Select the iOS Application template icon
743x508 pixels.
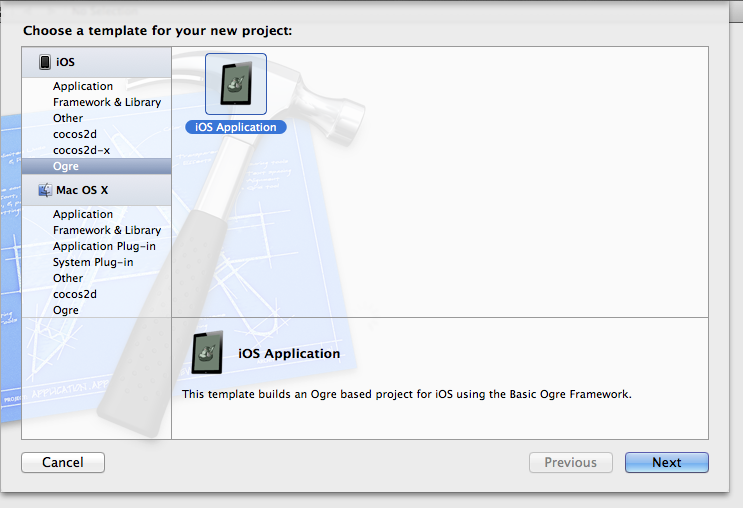pos(236,84)
